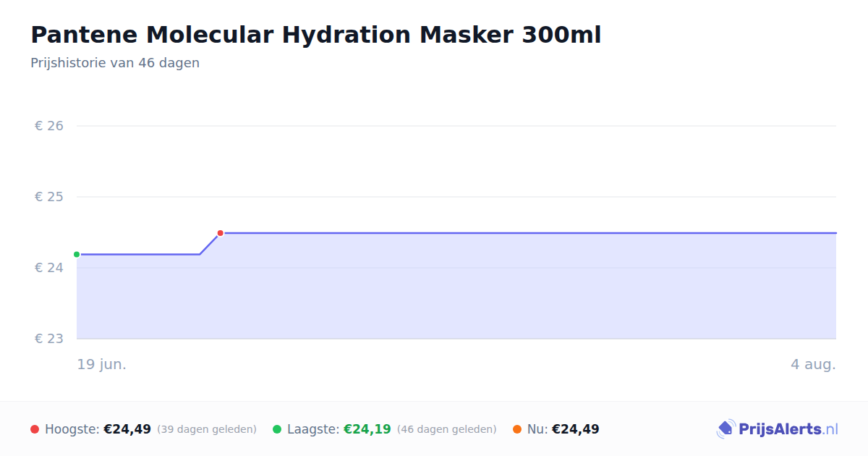Click the highest price value €24,49
Viewport: 868px width, 456px height.
[127, 429]
